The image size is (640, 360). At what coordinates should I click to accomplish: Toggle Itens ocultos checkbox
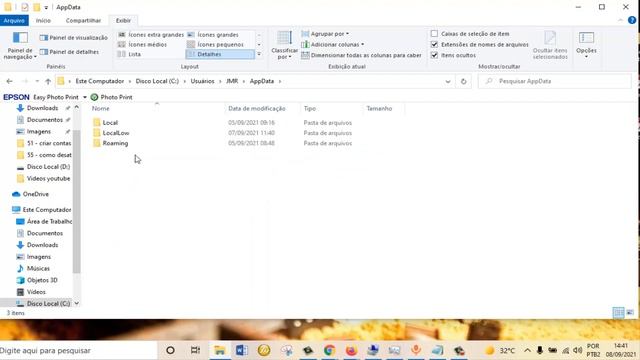pos(434,55)
